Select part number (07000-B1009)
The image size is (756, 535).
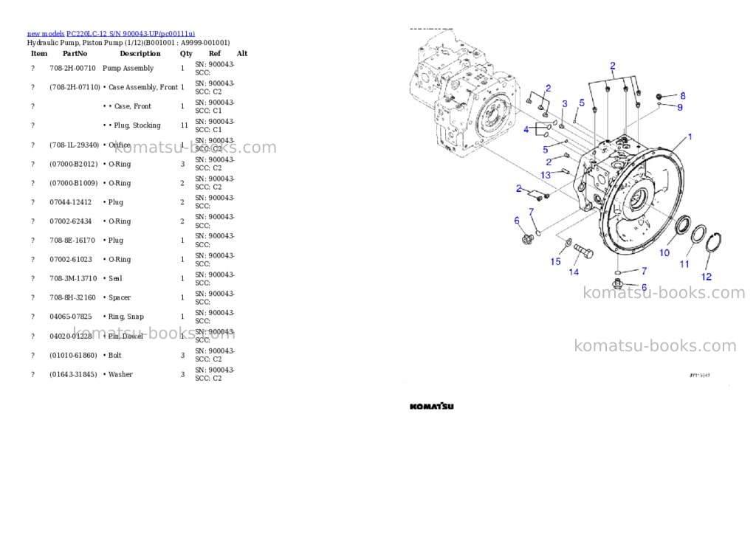[73, 183]
